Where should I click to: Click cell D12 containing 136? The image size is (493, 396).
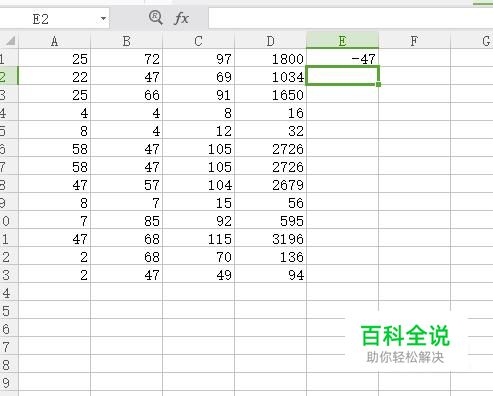tap(270, 256)
